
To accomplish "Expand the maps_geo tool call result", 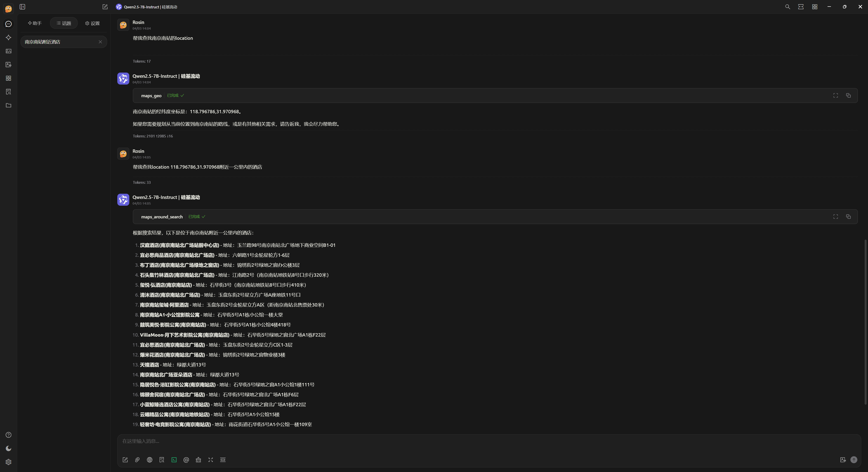I will (835, 95).
